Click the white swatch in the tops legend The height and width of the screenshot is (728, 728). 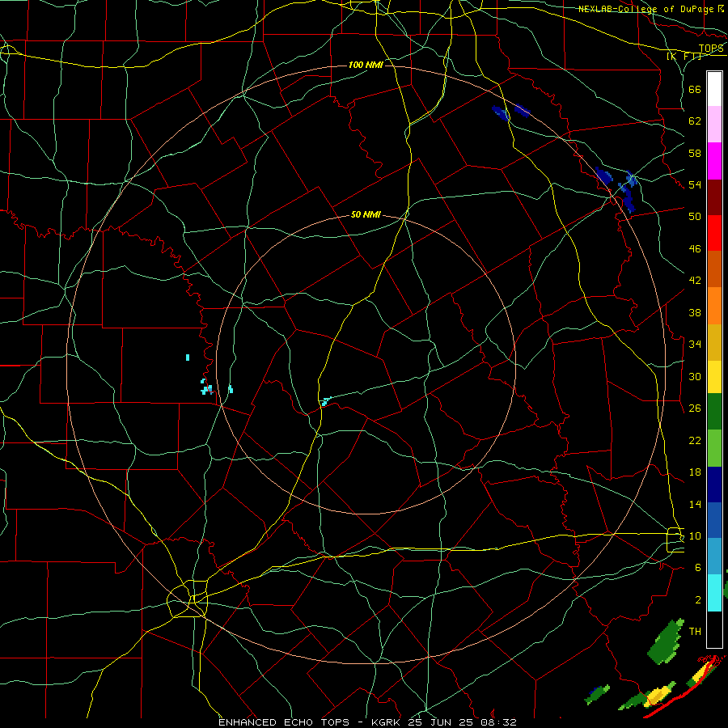click(714, 89)
